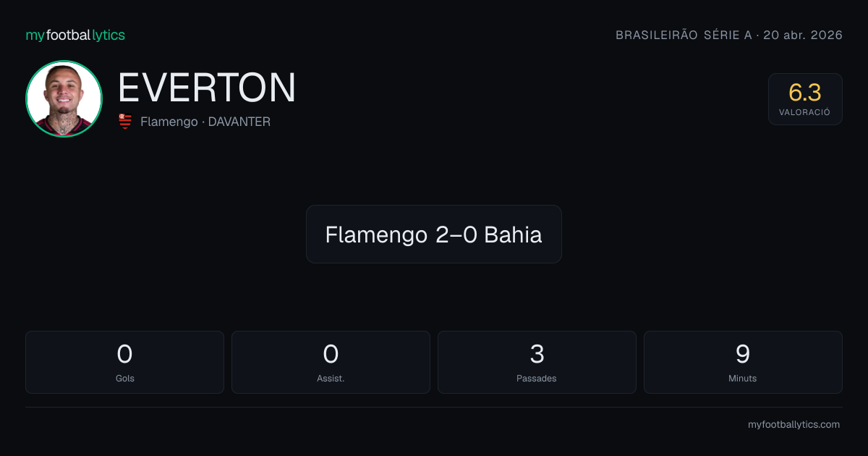Viewport: 868px width, 456px height.
Task: Select the Gols stat card
Action: [124, 362]
